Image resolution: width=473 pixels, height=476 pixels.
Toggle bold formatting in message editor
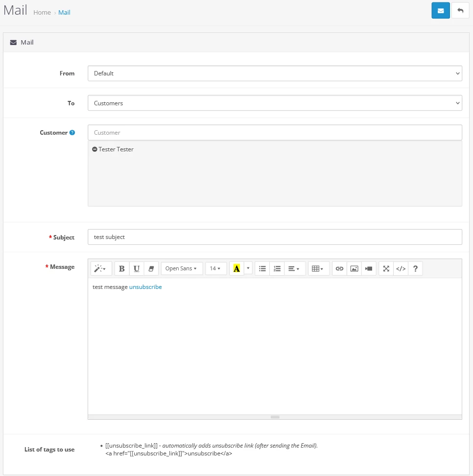[x=122, y=268]
